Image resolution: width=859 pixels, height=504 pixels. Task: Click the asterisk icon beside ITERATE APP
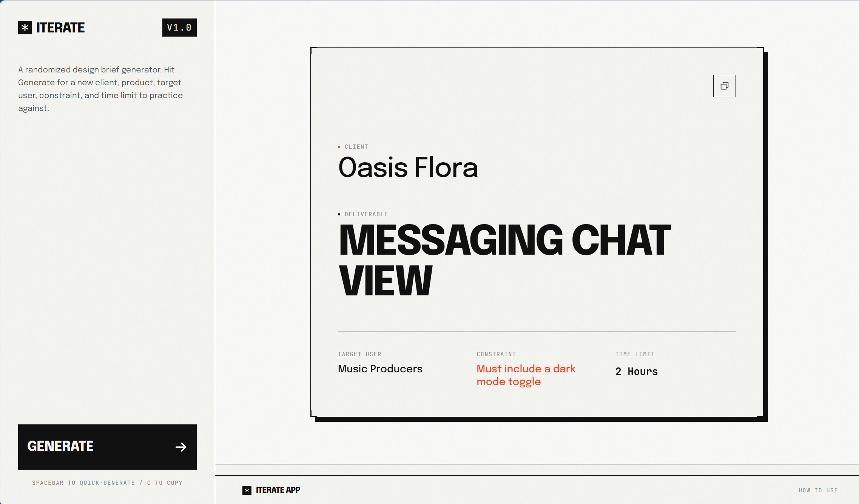(x=247, y=490)
